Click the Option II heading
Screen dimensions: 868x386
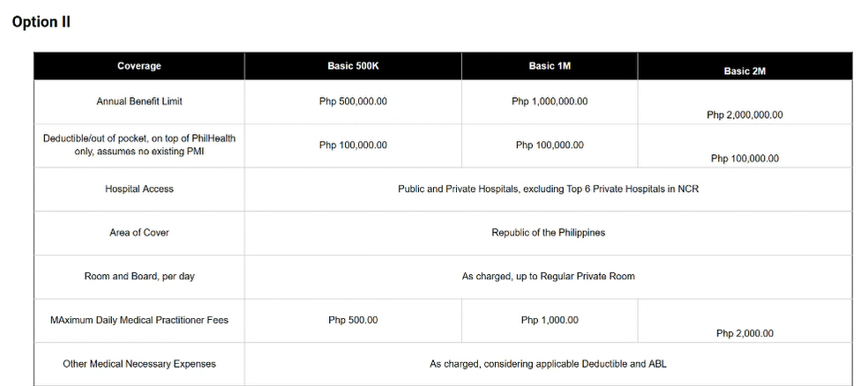pos(41,22)
